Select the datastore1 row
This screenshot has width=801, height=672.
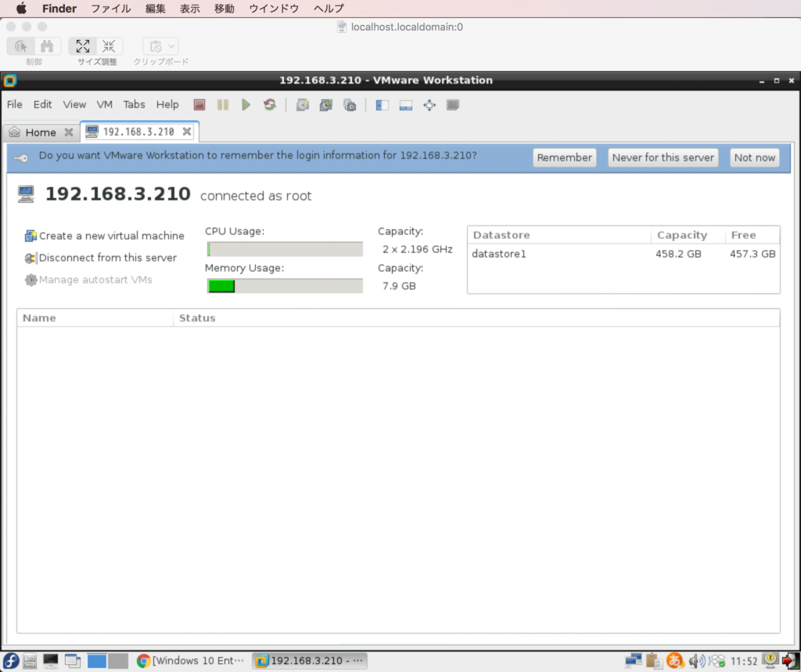[623, 253]
